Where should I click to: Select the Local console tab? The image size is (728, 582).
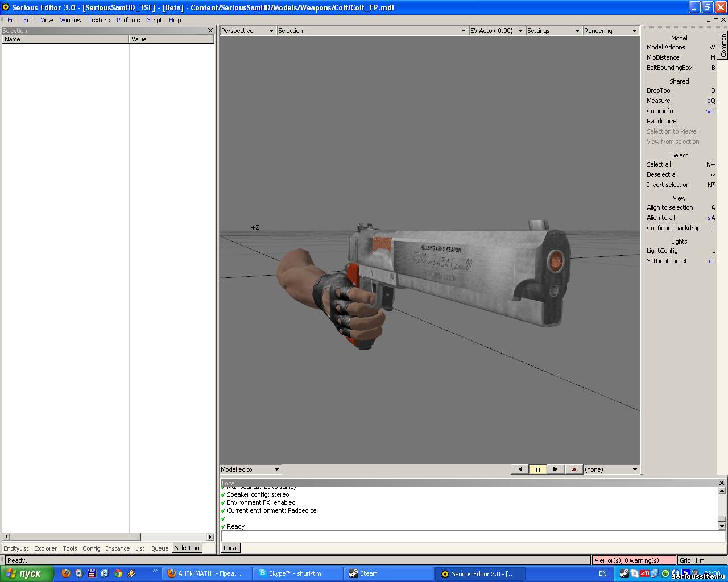tap(230, 548)
